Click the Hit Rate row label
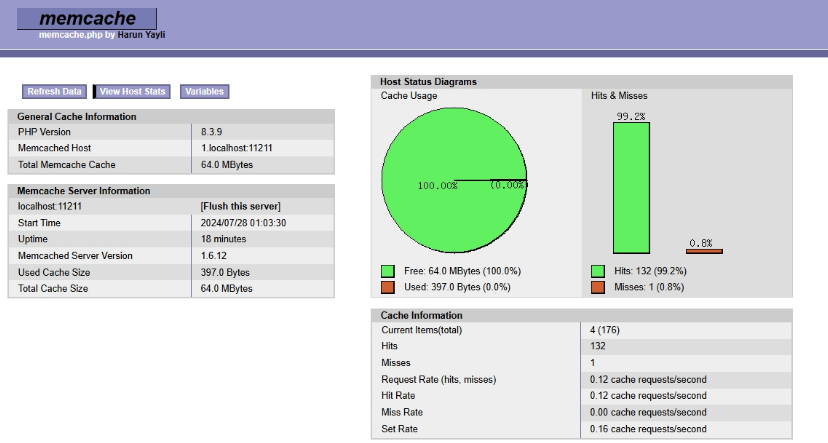The image size is (828, 443). coord(398,395)
